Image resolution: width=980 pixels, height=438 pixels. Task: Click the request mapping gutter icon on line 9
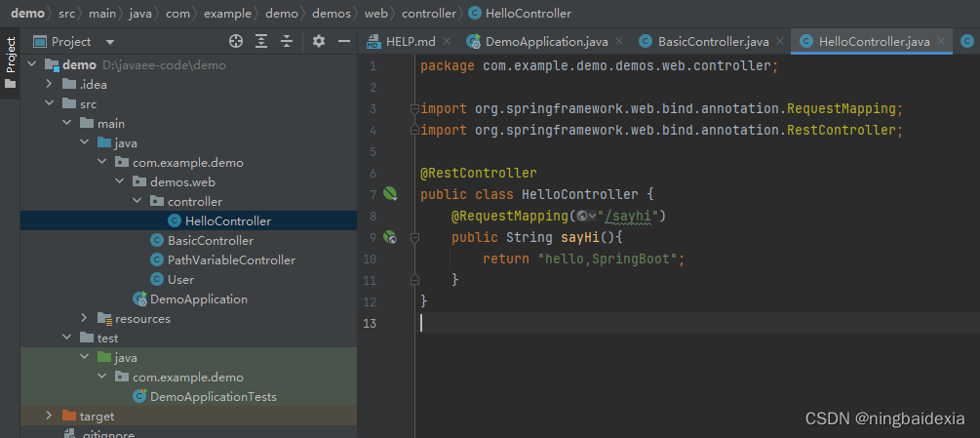(x=390, y=237)
